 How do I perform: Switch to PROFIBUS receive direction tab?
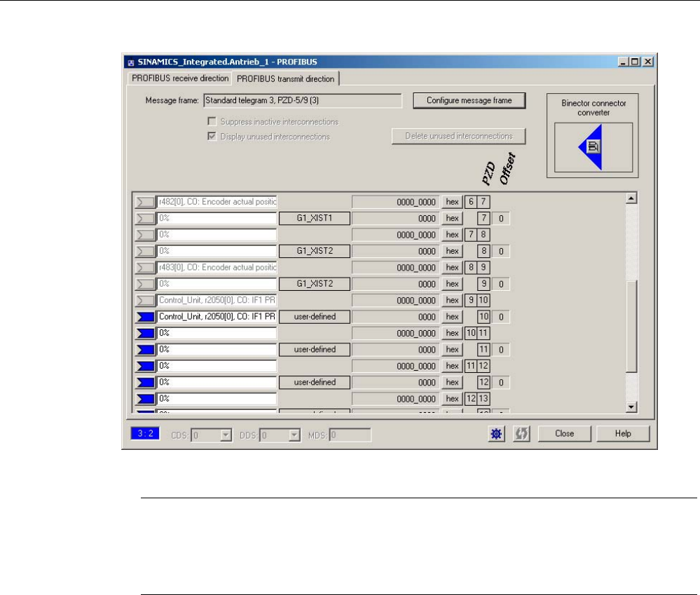[x=180, y=78]
